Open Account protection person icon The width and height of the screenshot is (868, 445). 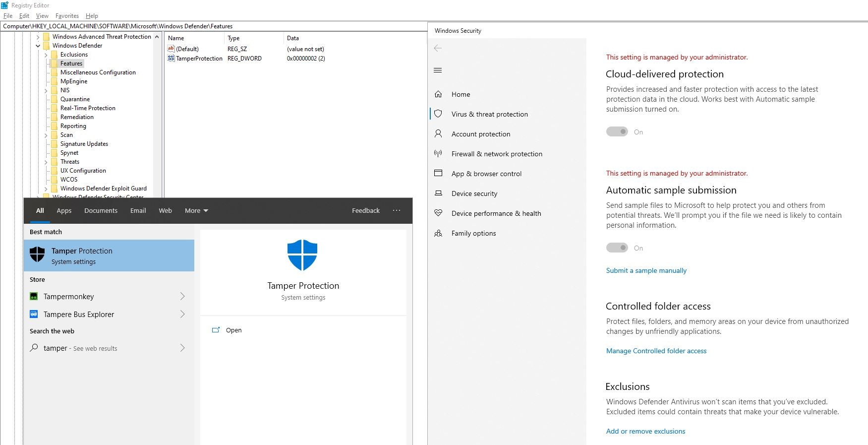coord(438,134)
